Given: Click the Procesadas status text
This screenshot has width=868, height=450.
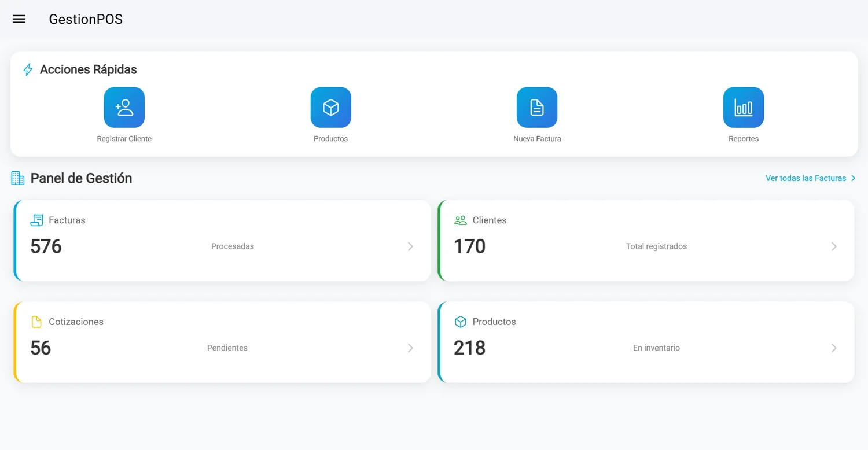Looking at the screenshot, I should [233, 246].
